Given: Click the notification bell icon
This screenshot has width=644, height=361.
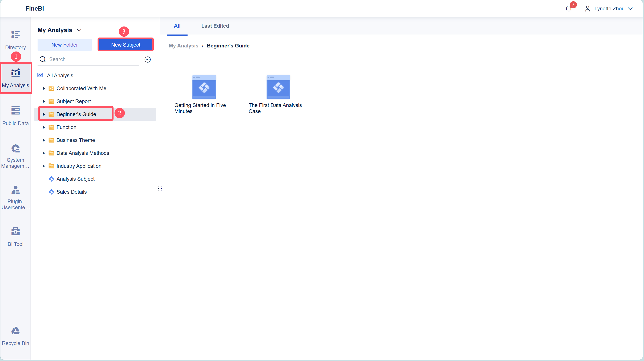Looking at the screenshot, I should tap(568, 9).
